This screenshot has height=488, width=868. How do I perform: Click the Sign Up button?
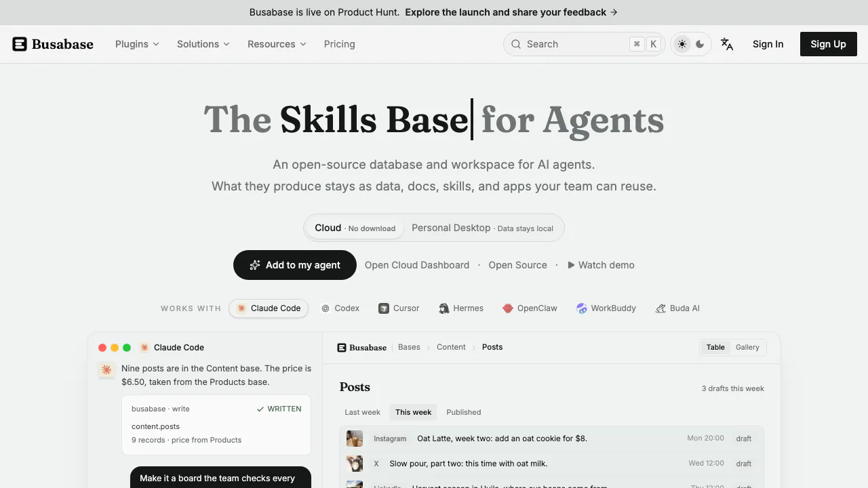coord(829,44)
